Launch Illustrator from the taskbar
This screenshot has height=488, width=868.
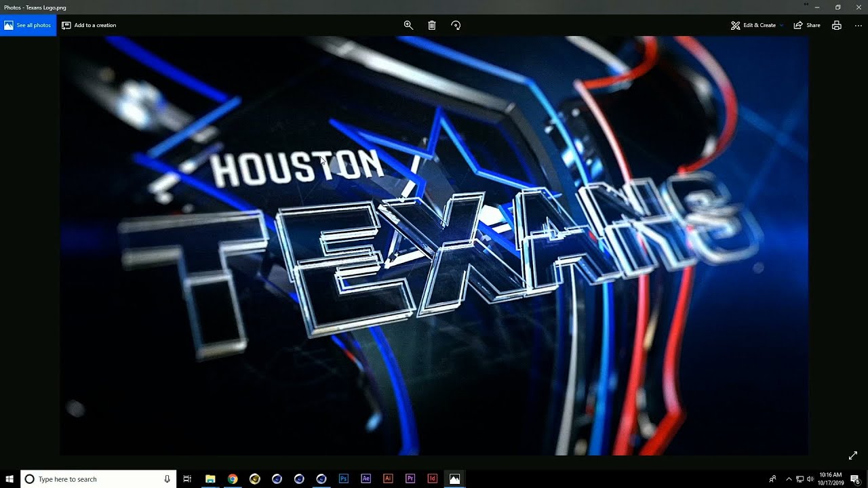(388, 479)
